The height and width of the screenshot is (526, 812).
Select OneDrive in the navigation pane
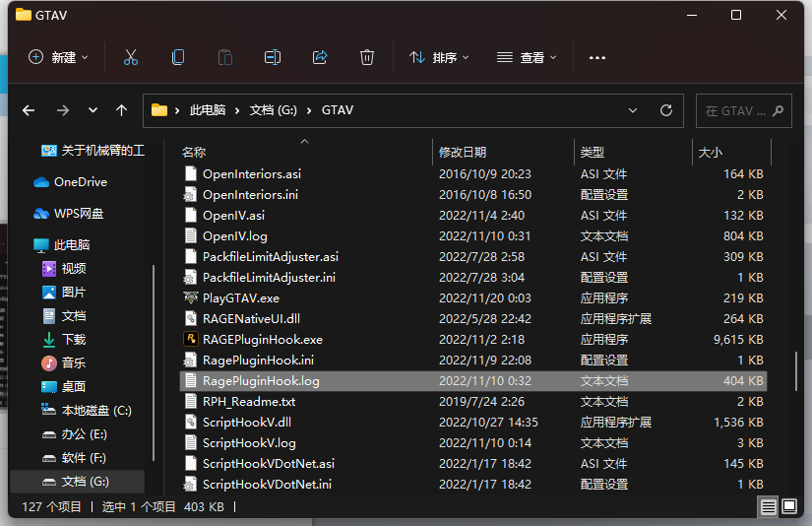pyautogui.click(x=80, y=182)
